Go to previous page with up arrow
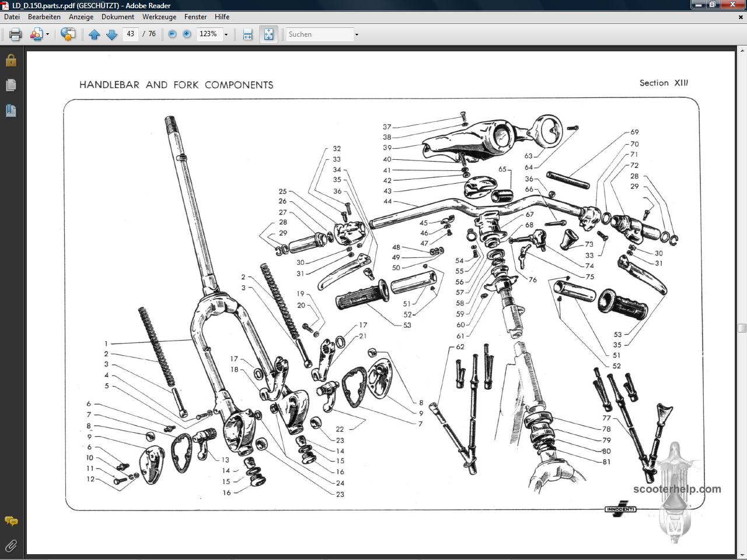 [94, 34]
